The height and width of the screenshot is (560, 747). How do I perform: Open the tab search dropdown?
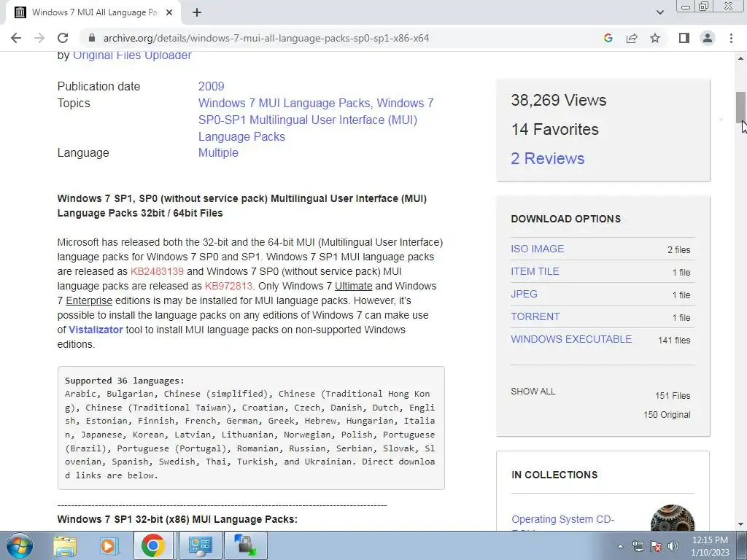659,12
